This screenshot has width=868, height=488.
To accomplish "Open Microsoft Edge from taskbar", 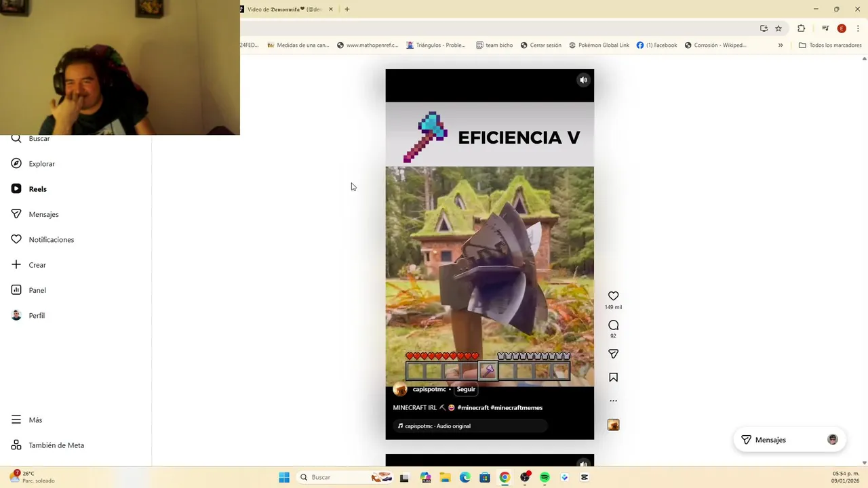I will 465,477.
